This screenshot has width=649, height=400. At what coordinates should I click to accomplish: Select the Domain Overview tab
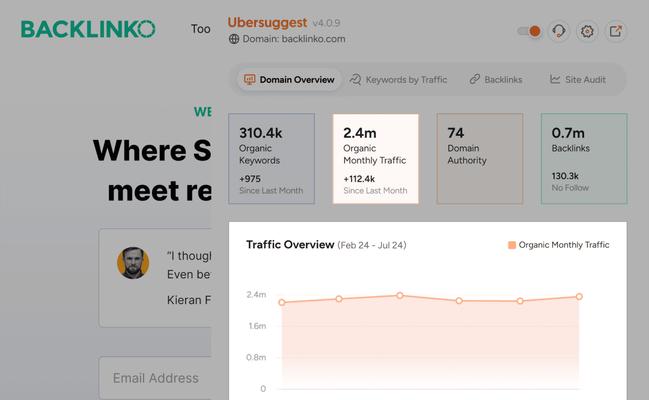[289, 80]
